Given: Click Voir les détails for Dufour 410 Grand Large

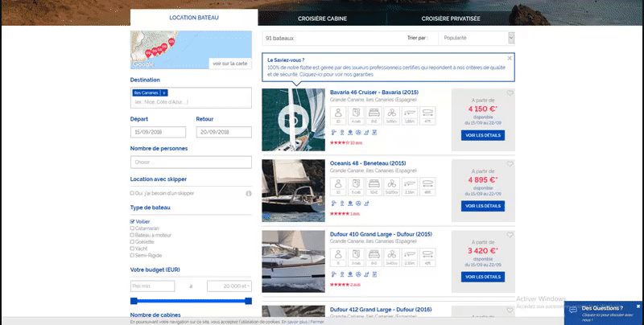Looking at the screenshot, I should [482, 277].
